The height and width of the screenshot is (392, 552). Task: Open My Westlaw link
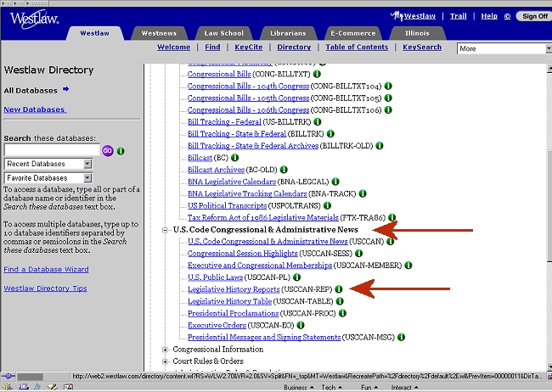pyautogui.click(x=413, y=16)
